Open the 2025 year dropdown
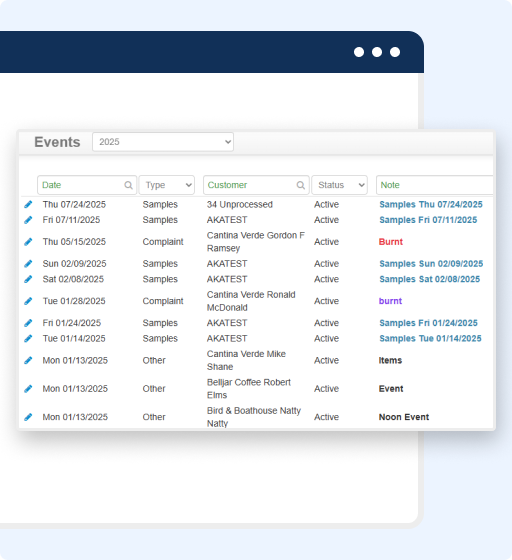Screen dimensions: 512x560 pos(163,142)
